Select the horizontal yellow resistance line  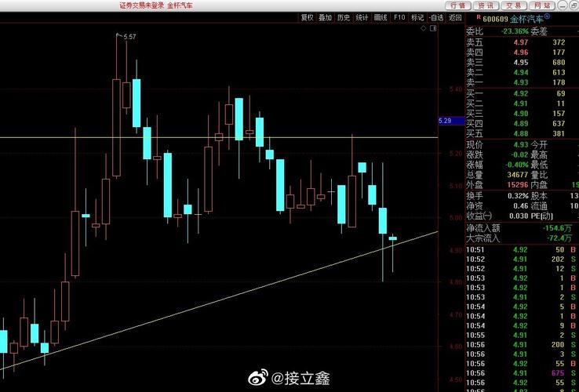click(x=219, y=138)
